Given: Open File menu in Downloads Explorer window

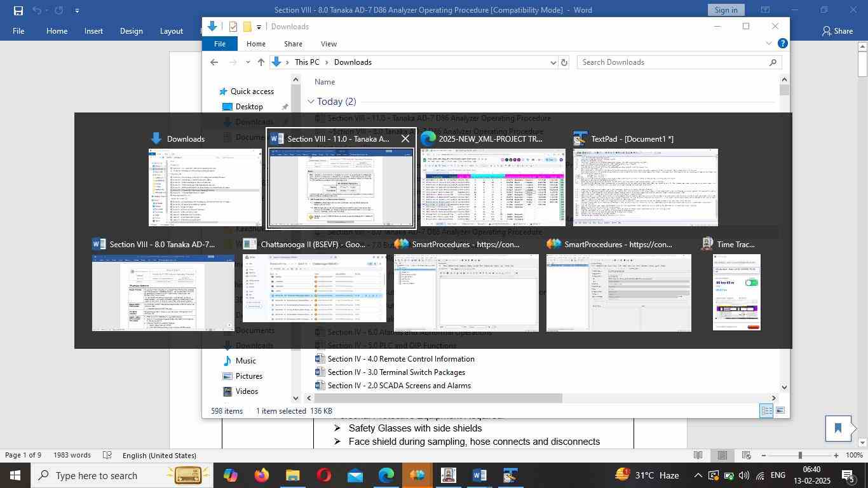Looking at the screenshot, I should tap(219, 44).
